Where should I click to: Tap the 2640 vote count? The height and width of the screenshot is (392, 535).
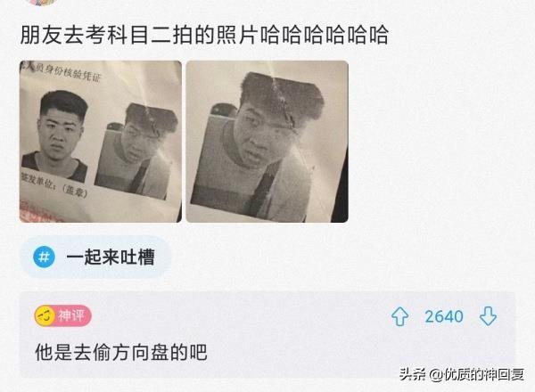point(444,316)
